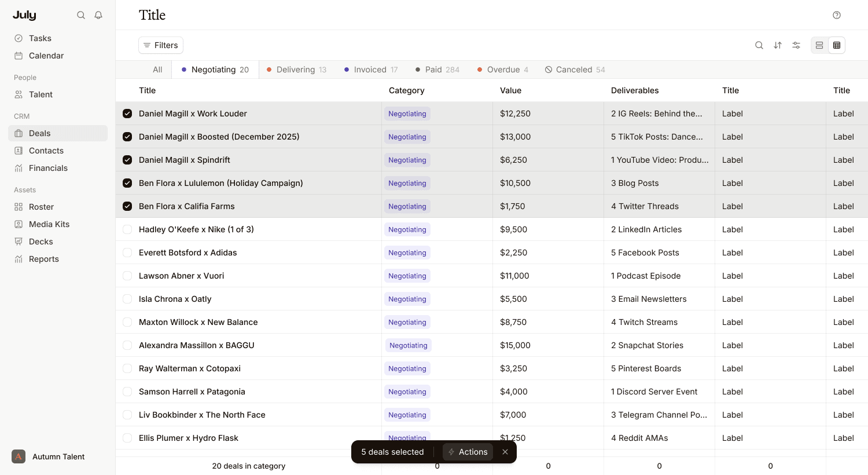Open Media Kits in the sidebar
The image size is (868, 475).
pyautogui.click(x=58, y=224)
